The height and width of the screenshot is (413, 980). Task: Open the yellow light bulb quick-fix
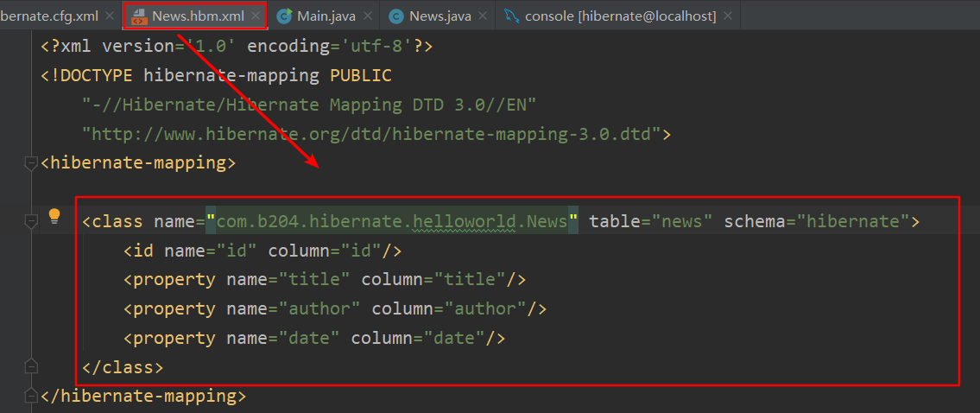(54, 217)
